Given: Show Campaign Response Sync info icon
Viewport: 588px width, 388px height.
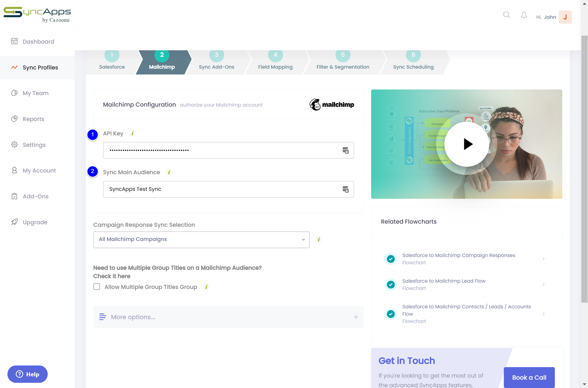Looking at the screenshot, I should click(319, 239).
